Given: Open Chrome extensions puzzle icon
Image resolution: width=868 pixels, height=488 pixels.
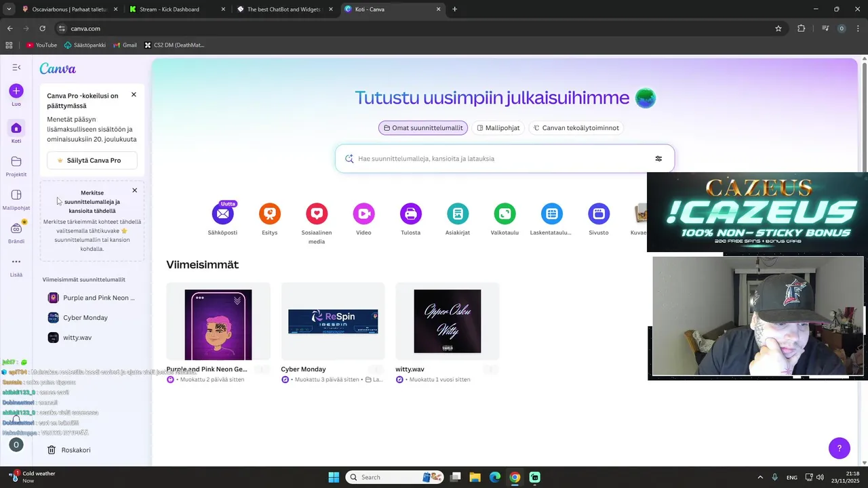Looking at the screenshot, I should coord(802,28).
